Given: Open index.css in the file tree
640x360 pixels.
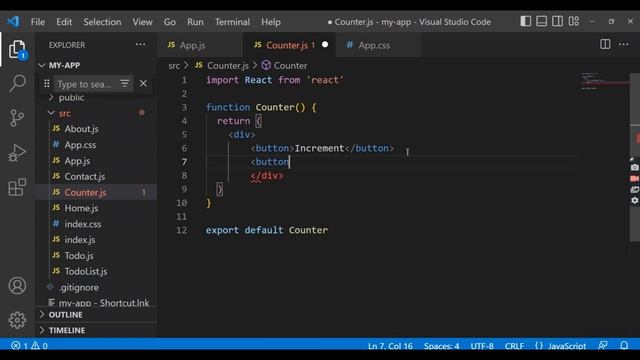Looking at the screenshot, I should [x=82, y=224].
